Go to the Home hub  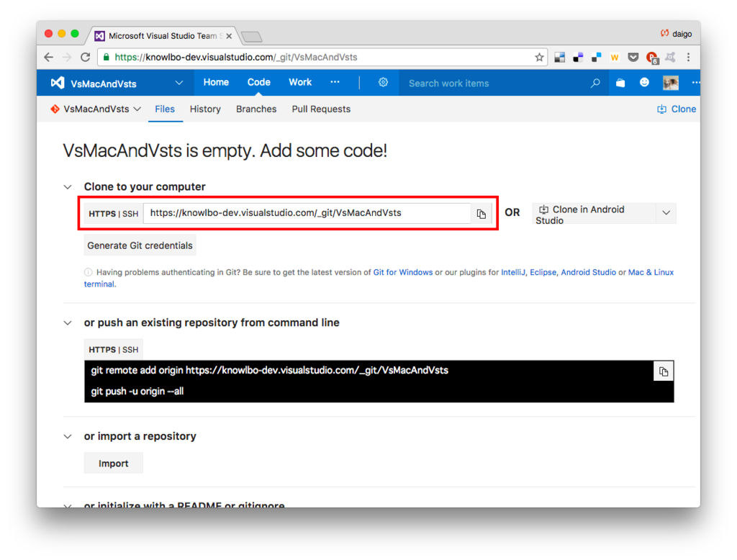(x=216, y=82)
